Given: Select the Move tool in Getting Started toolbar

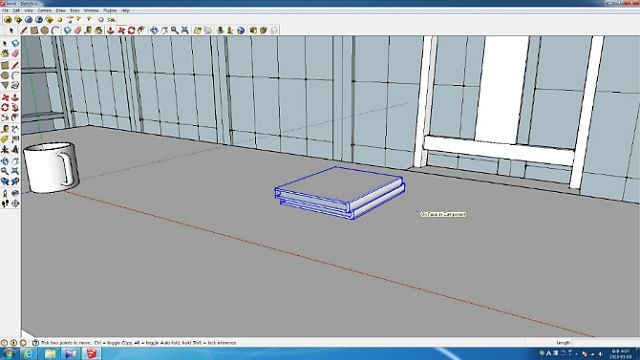Looking at the screenshot, I should (x=121, y=30).
